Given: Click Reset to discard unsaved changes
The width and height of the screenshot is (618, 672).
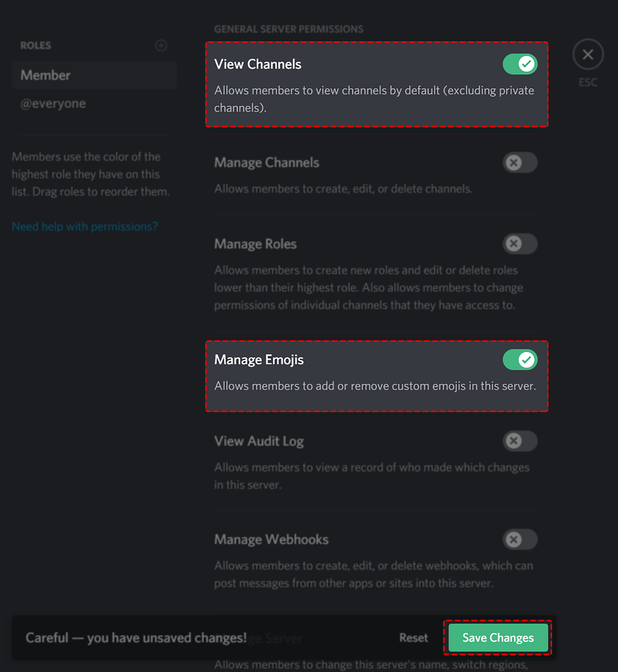Looking at the screenshot, I should [x=413, y=638].
